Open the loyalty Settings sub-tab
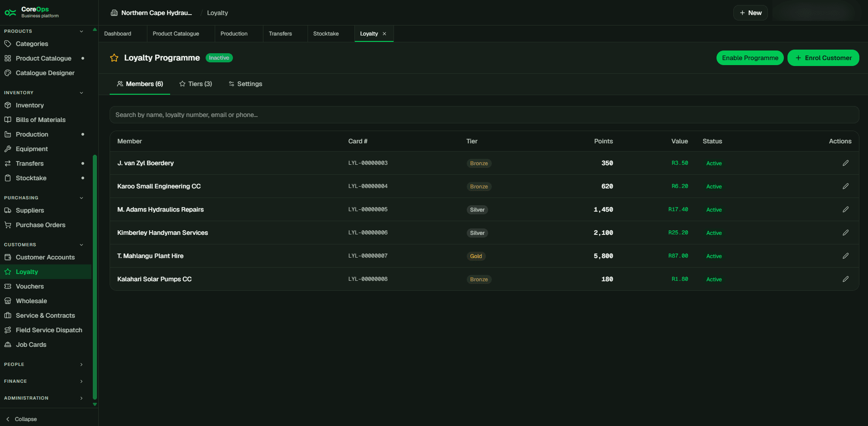This screenshot has height=426, width=868. click(x=245, y=84)
